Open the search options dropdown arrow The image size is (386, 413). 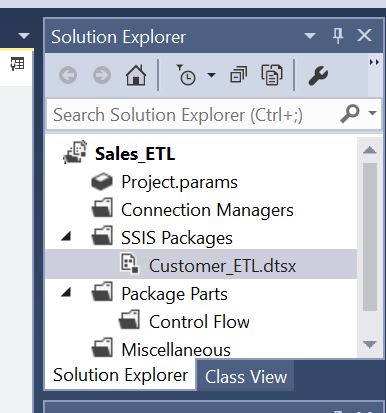[x=372, y=113]
